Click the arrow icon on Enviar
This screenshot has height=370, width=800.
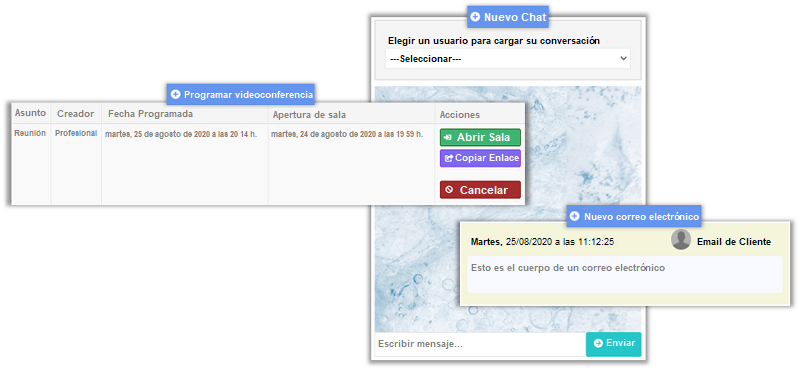tap(599, 343)
